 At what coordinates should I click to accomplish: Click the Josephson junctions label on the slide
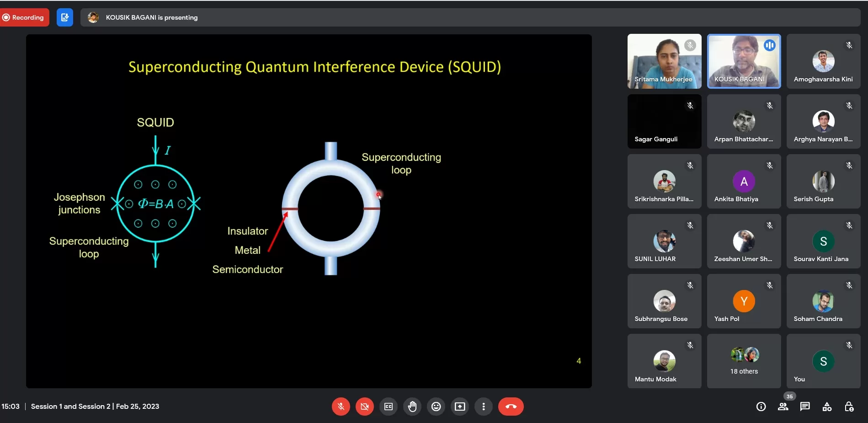click(x=79, y=203)
